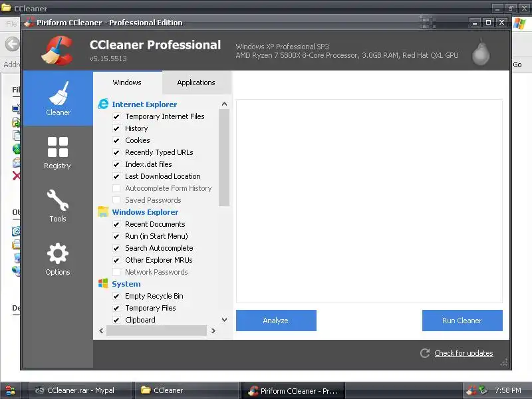
Task: Click the Analyze button
Action: [276, 321]
